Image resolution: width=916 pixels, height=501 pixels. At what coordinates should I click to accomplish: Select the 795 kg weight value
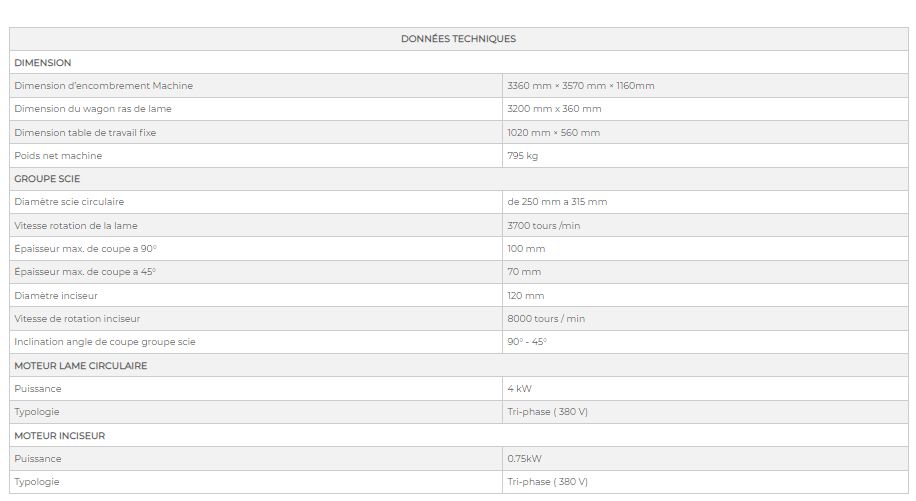(x=523, y=156)
